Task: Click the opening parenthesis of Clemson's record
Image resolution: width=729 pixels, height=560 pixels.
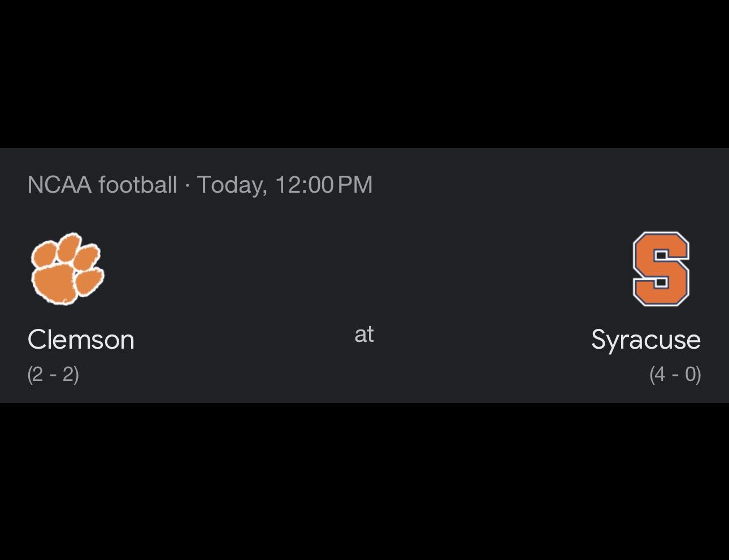Action: tap(30, 374)
